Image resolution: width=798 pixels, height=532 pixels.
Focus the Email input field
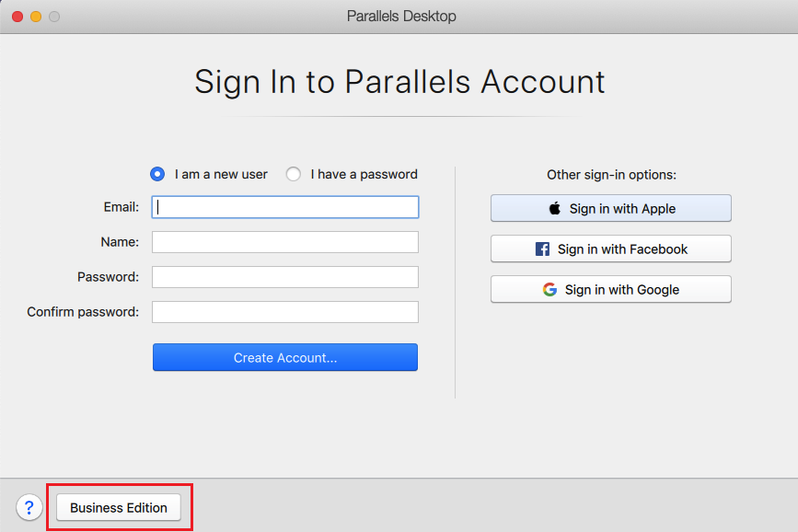[x=285, y=207]
